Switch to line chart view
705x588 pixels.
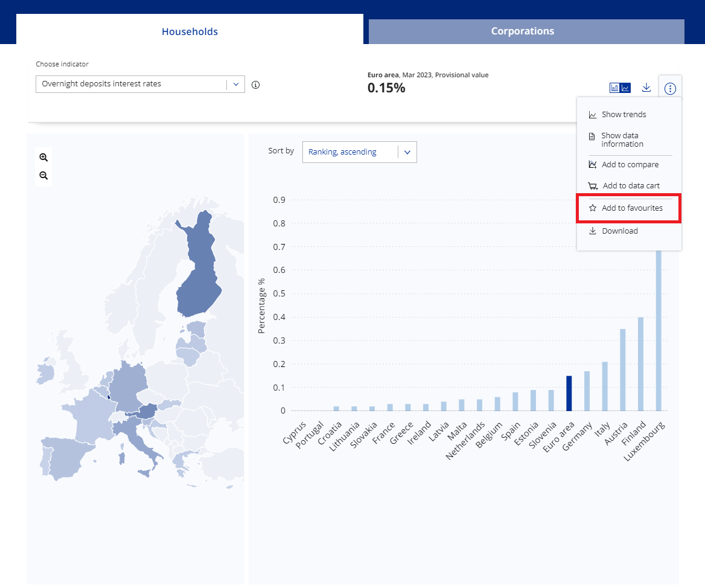pyautogui.click(x=626, y=88)
